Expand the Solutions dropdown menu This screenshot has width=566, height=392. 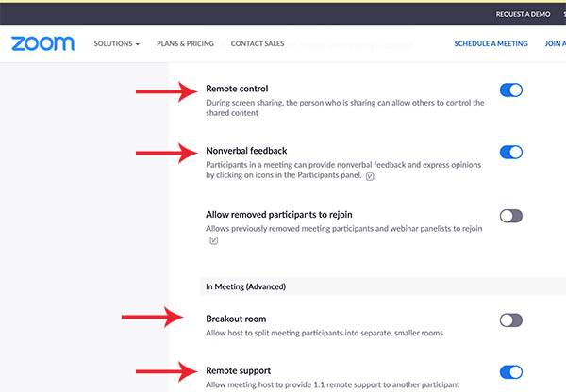[117, 44]
